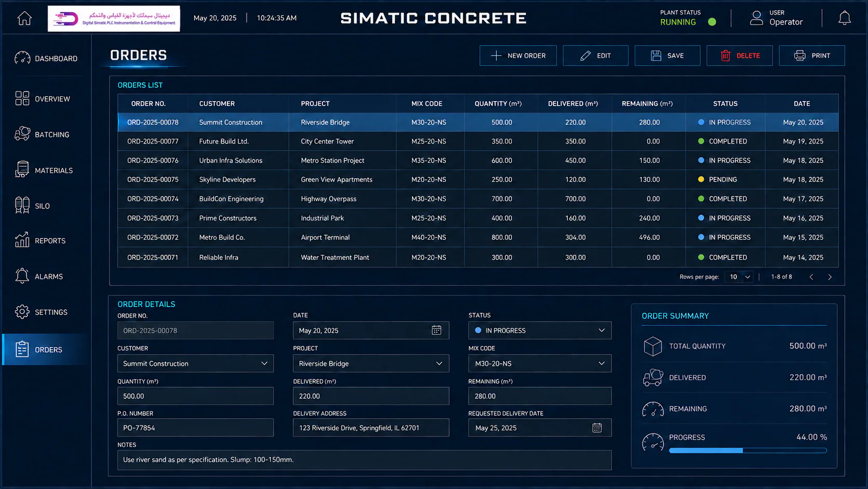Click the P.O. Number input field
The height and width of the screenshot is (489, 868).
click(x=195, y=428)
